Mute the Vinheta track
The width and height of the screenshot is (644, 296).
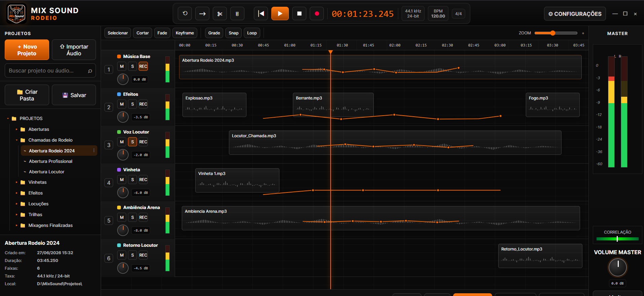click(122, 180)
